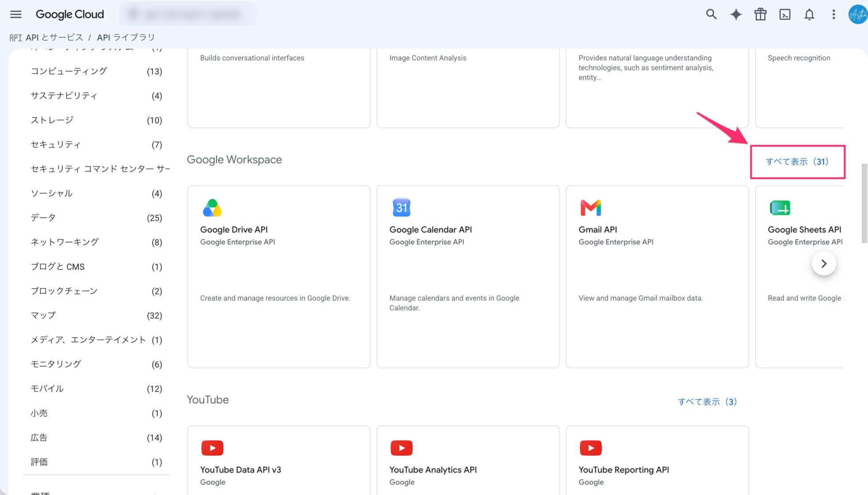This screenshot has height=495, width=868.
Task: Open the 'Builds conversational interfaces' card
Action: click(279, 89)
